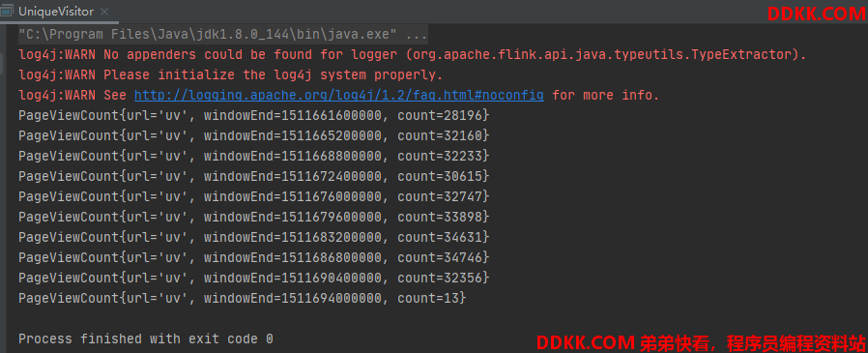Click the output line with count=32356
Viewport: 868px width, 353px height.
tap(254, 278)
